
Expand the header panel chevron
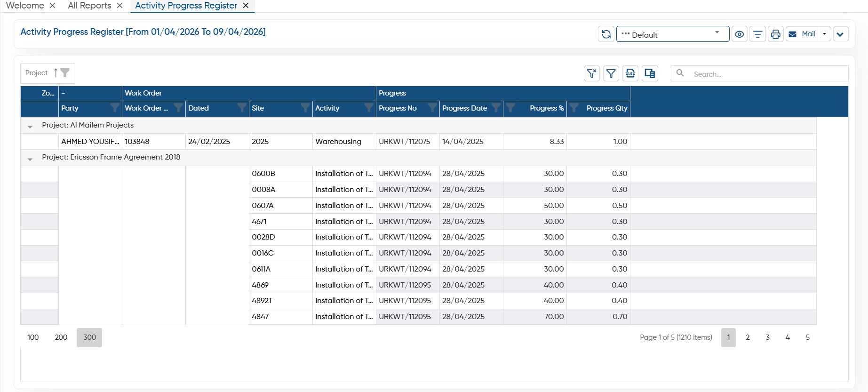coord(840,34)
